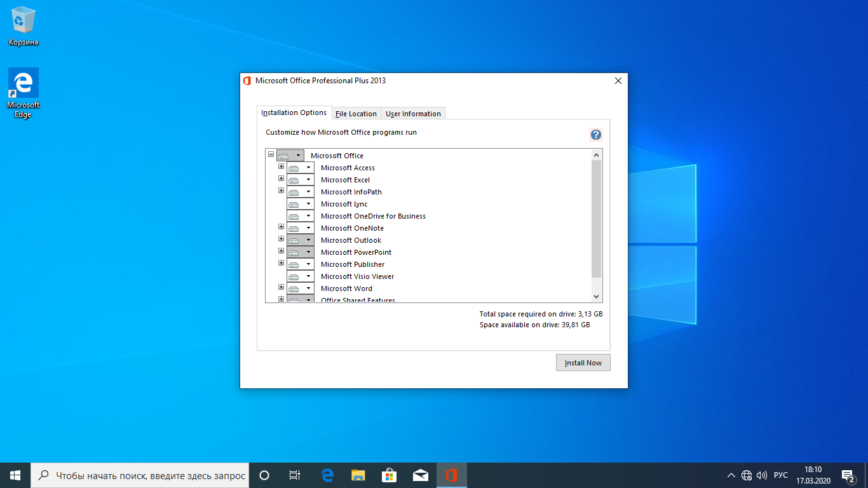Viewport: 868px width, 488px height.
Task: Open Mail app from the taskbar
Action: (421, 475)
